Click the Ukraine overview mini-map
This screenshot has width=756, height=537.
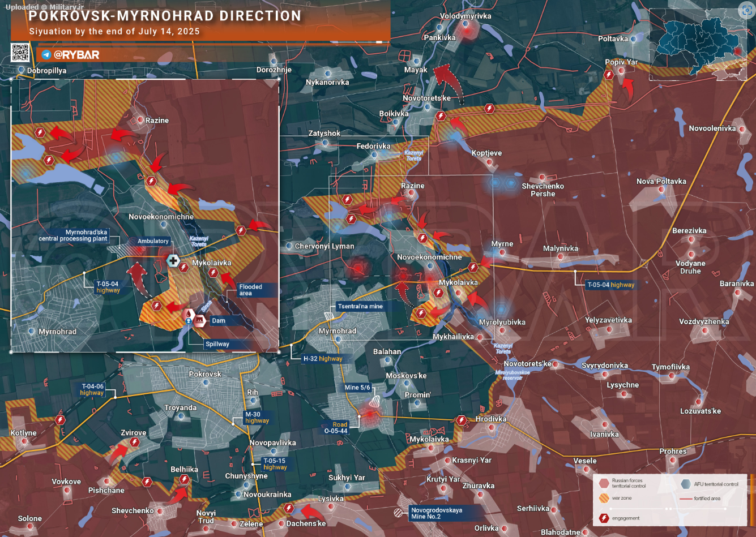(697, 44)
